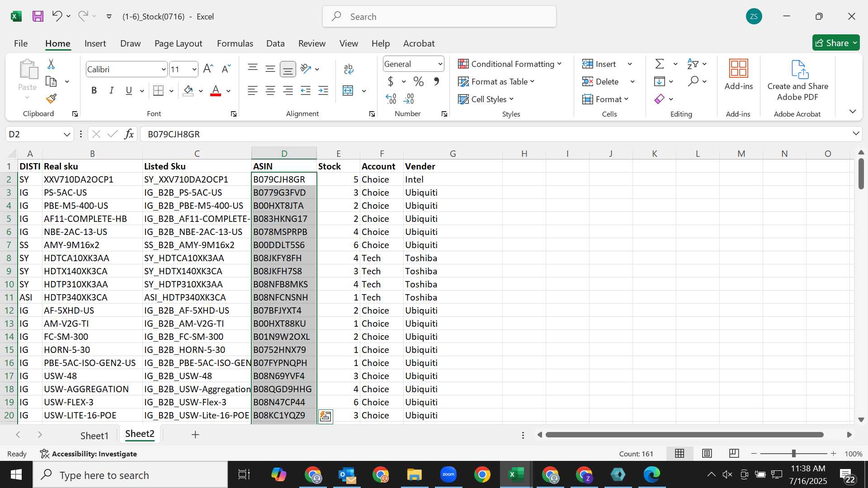
Task: Click Decrease Font Size icon
Action: [226, 69]
